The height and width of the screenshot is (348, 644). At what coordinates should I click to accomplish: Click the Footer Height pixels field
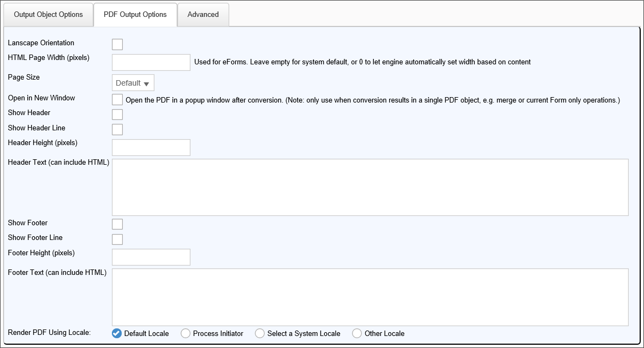pos(151,257)
